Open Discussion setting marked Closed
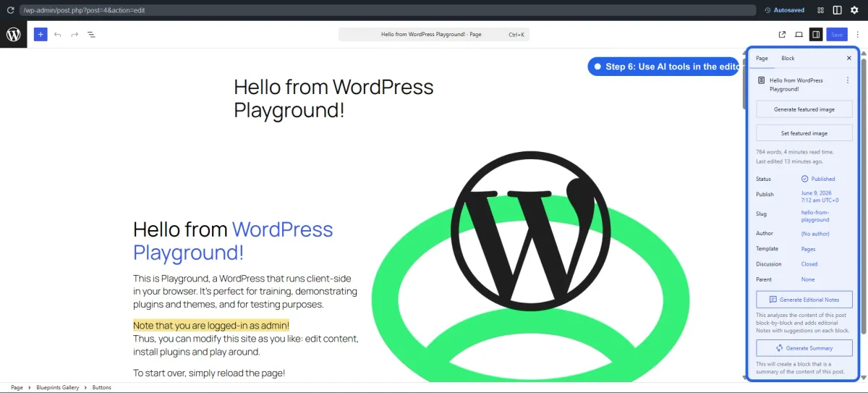The image size is (868, 393). (x=809, y=264)
